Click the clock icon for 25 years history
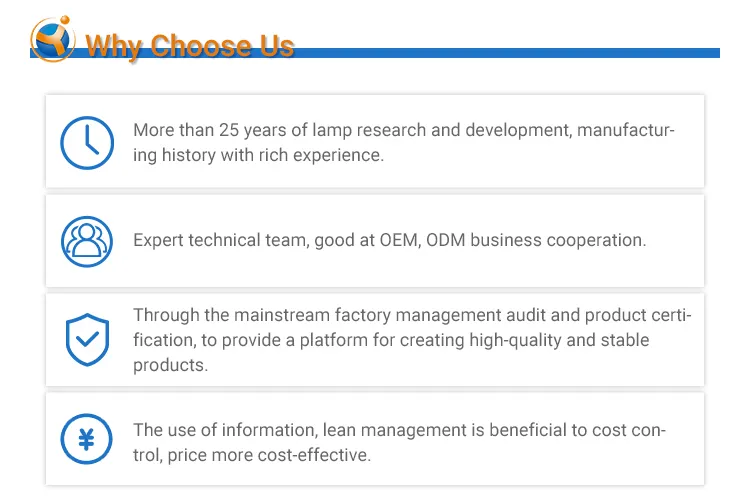This screenshot has height=504, width=750. tap(87, 142)
